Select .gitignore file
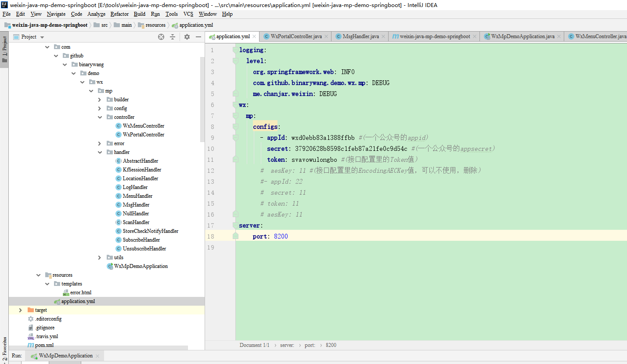This screenshot has width=627, height=364. click(45, 328)
